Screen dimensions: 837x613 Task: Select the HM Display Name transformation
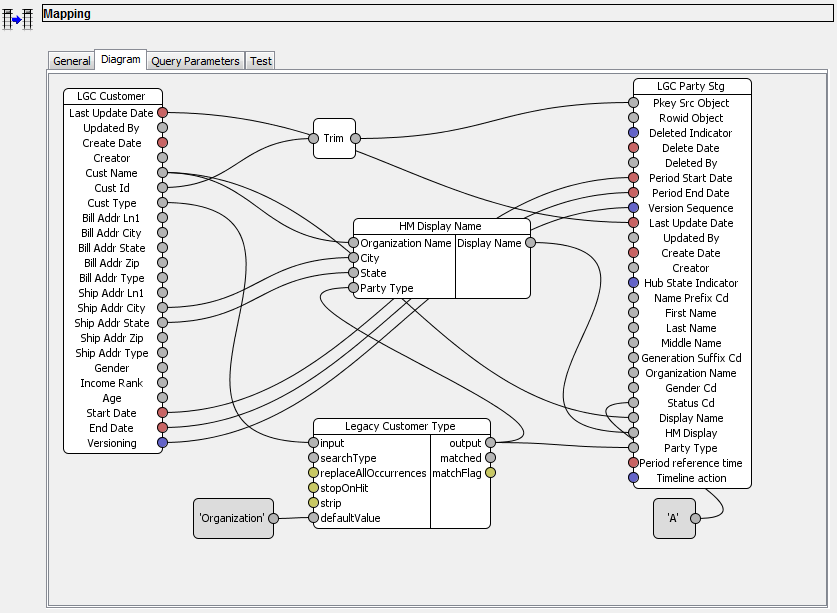pyautogui.click(x=440, y=226)
